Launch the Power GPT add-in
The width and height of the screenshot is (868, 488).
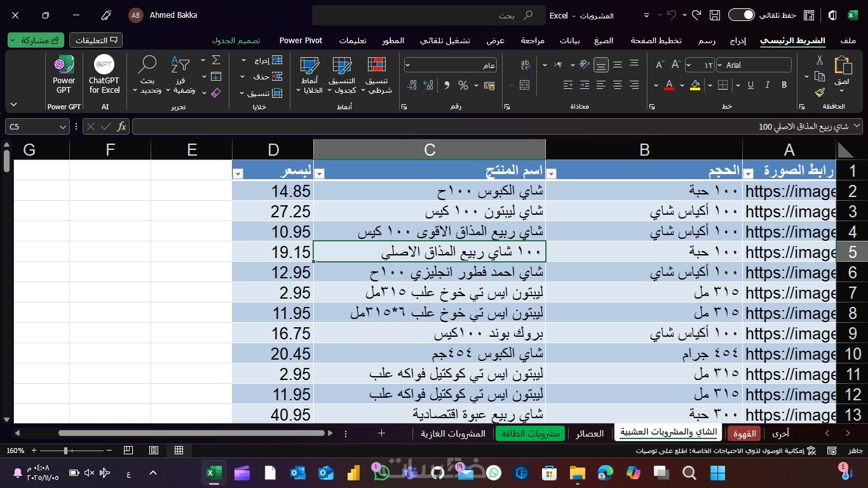[64, 75]
